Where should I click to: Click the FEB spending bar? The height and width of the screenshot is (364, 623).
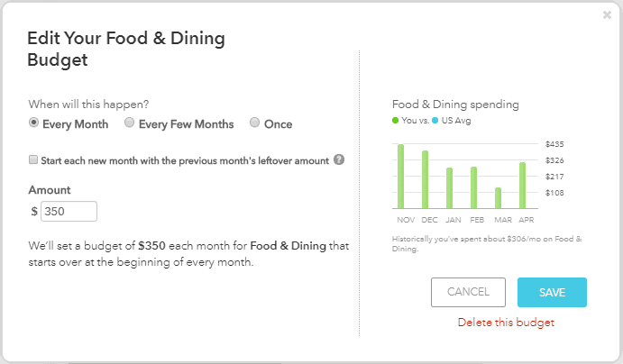473,187
